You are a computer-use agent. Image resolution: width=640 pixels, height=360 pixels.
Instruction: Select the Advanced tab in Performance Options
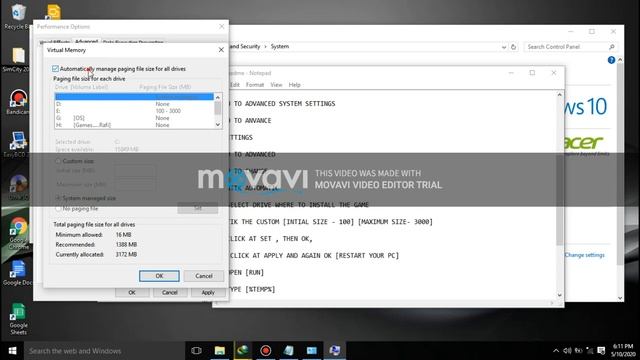(x=87, y=42)
